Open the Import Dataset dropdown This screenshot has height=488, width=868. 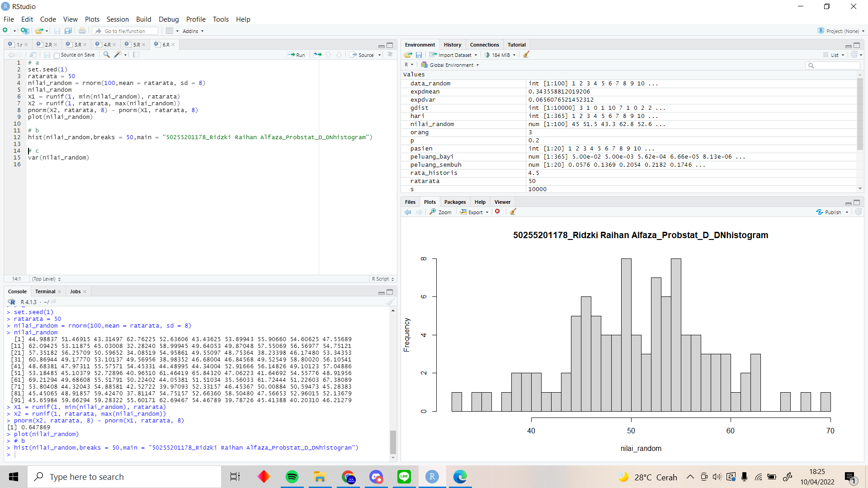[x=453, y=55]
